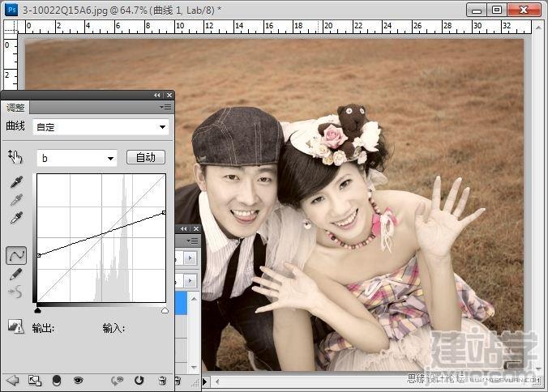Click the back panel scrollbar up arrow
Image resolution: width=548 pixels, height=392 pixels.
(195, 299)
